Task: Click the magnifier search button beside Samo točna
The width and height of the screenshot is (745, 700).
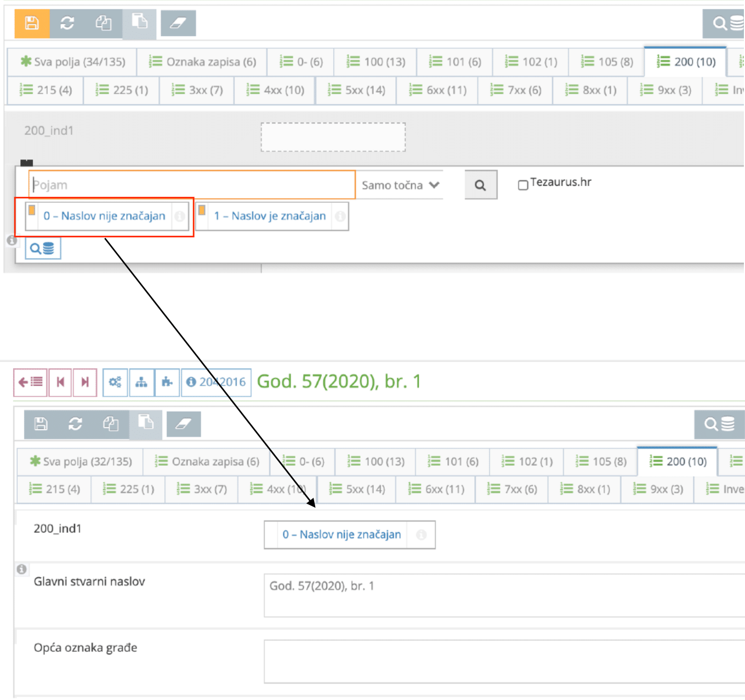Action: [480, 185]
